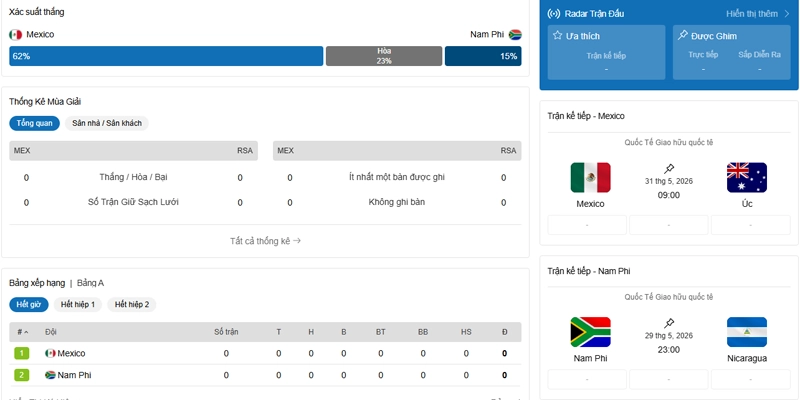The height and width of the screenshot is (400, 800).
Task: Open Tất cả thống kê link
Action: (x=265, y=241)
